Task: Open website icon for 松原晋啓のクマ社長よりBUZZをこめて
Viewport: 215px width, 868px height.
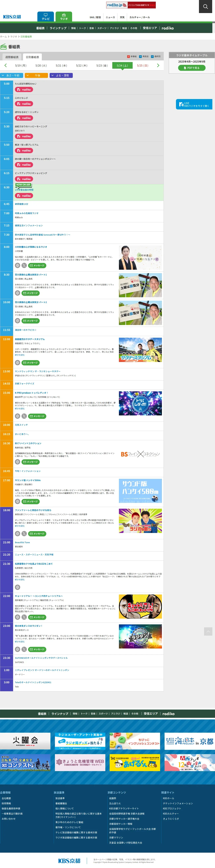Action: [18, 587]
